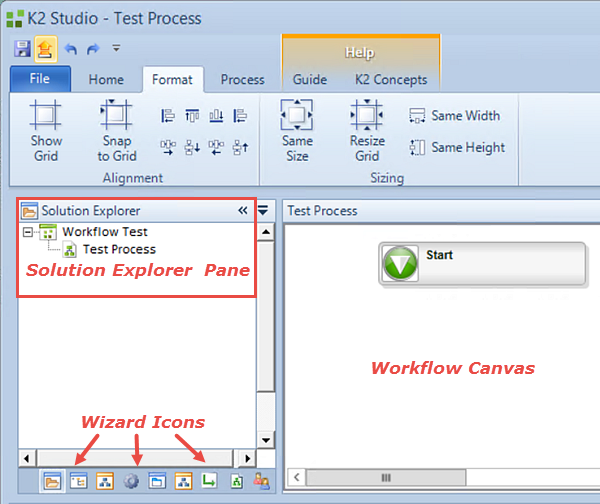
Task: Click the explorer vertical scrollbar thumb
Action: (266, 317)
